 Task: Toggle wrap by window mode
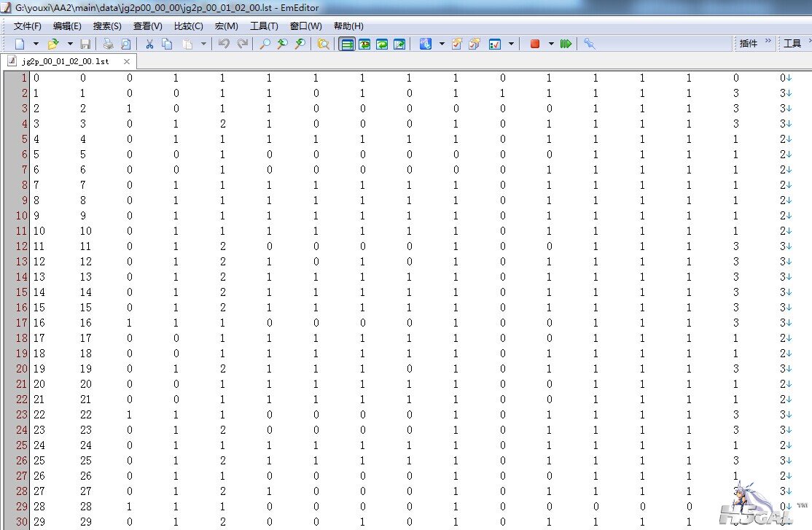pyautogui.click(x=382, y=44)
